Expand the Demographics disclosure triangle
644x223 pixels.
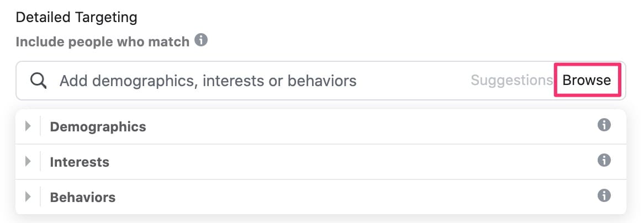click(28, 126)
